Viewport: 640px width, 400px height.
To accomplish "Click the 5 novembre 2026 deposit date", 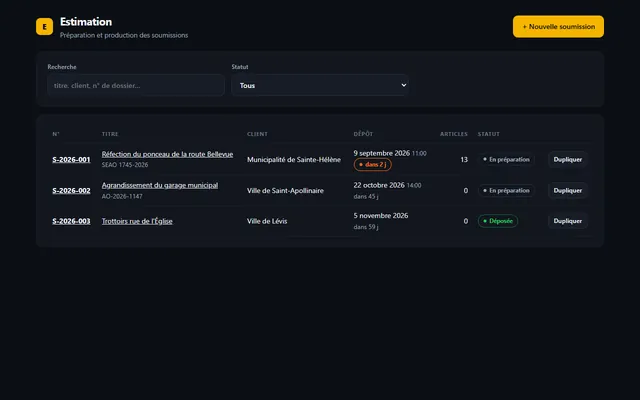I will [x=381, y=216].
